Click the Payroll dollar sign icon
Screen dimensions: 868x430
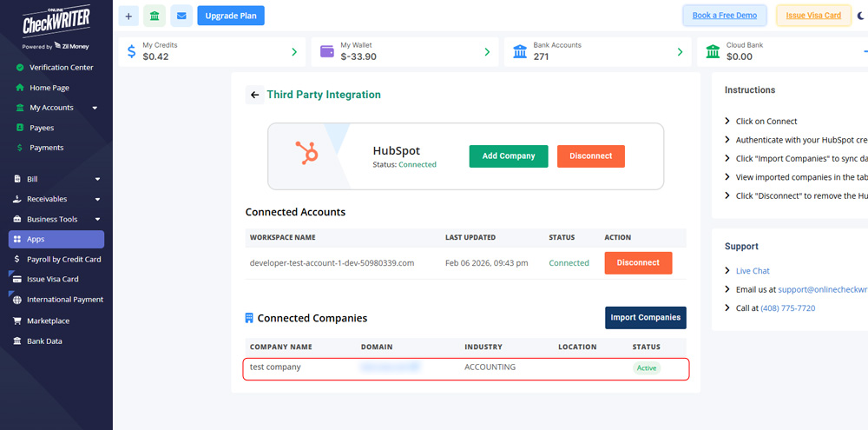click(17, 260)
